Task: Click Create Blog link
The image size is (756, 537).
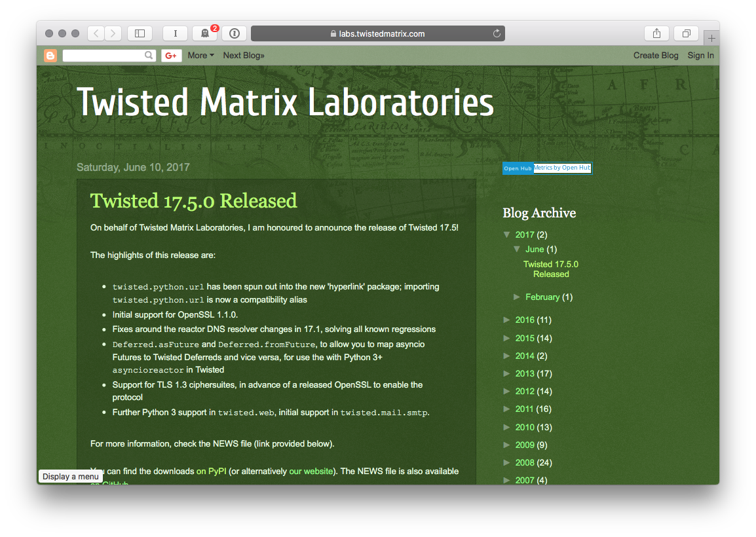Action: (656, 56)
